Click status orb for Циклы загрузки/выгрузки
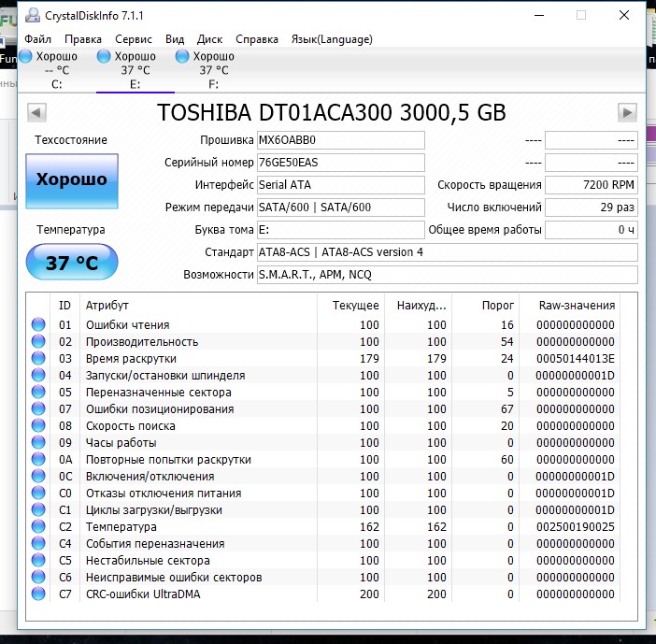Image resolution: width=656 pixels, height=644 pixels. [38, 509]
